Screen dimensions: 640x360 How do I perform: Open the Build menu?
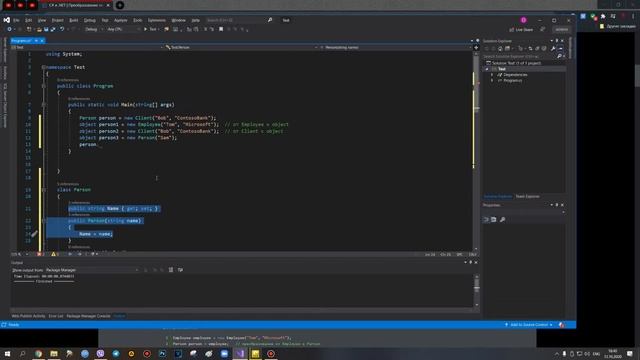coord(73,20)
